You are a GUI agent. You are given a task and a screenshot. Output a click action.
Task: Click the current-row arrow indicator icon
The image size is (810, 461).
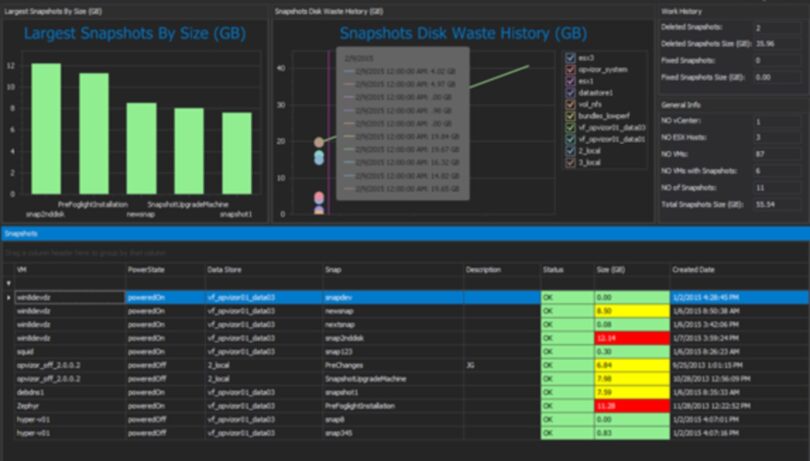pyautogui.click(x=8, y=298)
